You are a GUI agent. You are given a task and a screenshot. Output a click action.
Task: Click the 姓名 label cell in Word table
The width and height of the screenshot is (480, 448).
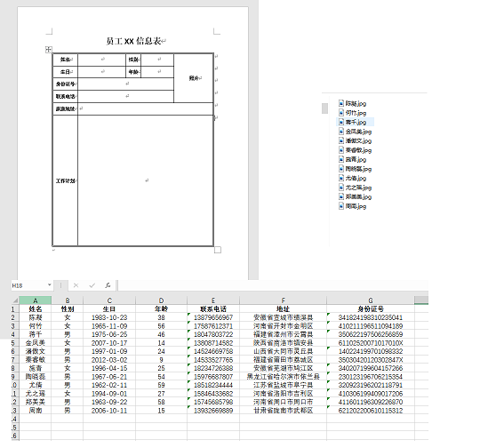65,60
